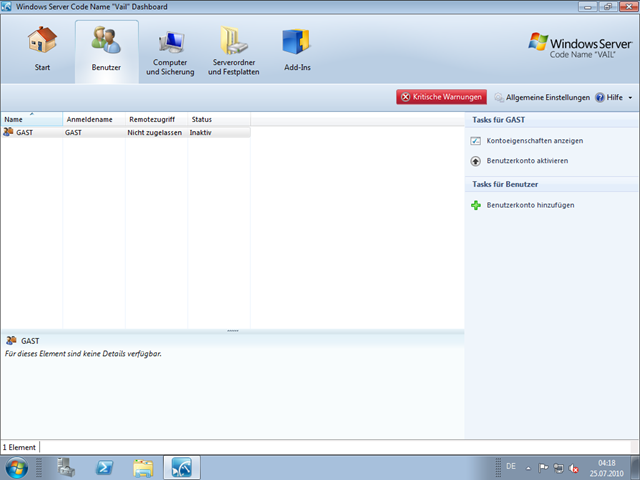Click the GAST Anmeldename cell
The image size is (640, 480).
coord(73,133)
